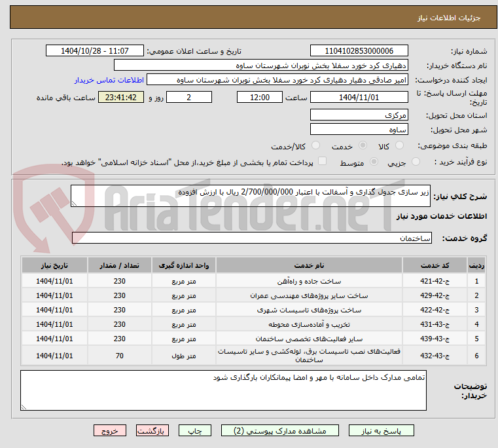Click date 1404/11/01 in row 3
This screenshot has height=448, width=498.
(54, 310)
